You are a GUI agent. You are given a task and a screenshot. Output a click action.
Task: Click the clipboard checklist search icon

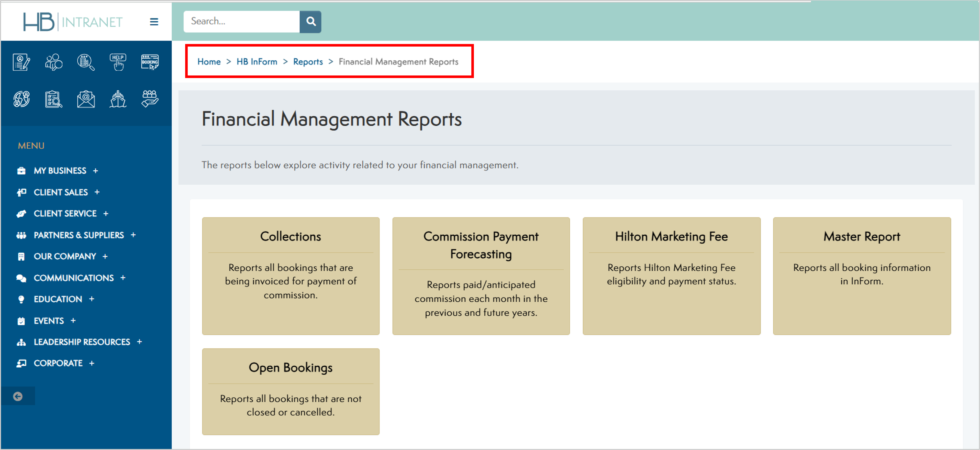53,99
